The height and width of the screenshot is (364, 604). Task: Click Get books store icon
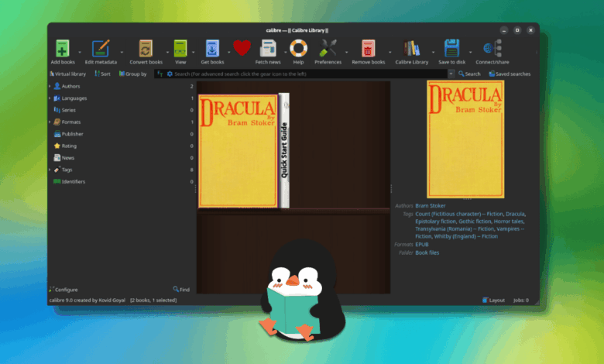pyautogui.click(x=212, y=49)
